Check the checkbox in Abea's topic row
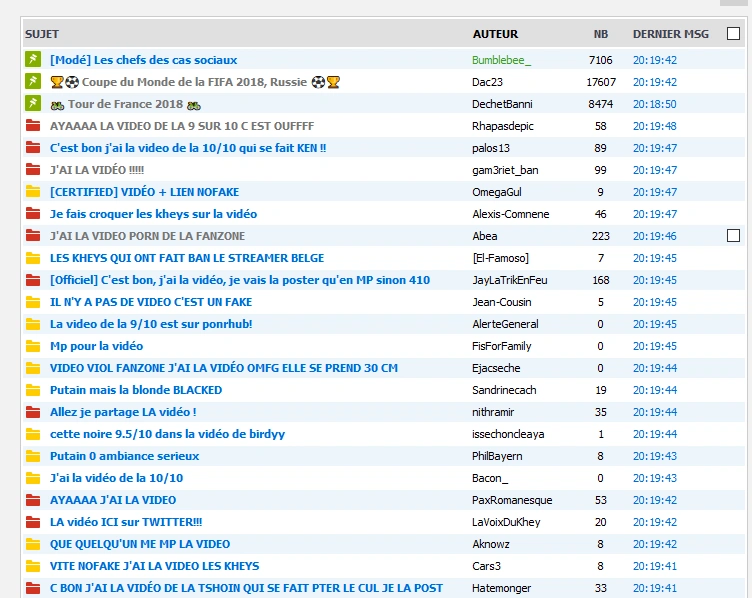The height and width of the screenshot is (598, 752). point(733,236)
